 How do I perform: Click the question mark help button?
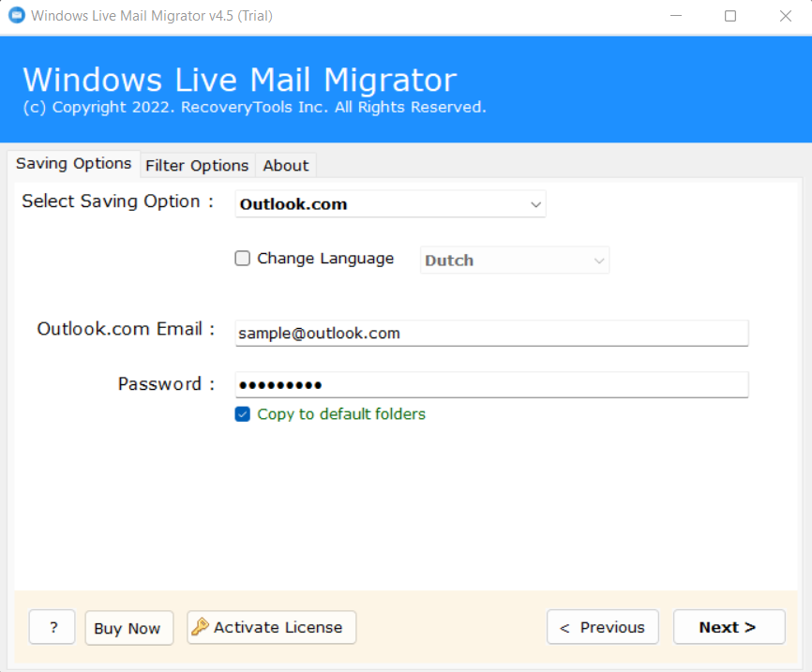[53, 627]
